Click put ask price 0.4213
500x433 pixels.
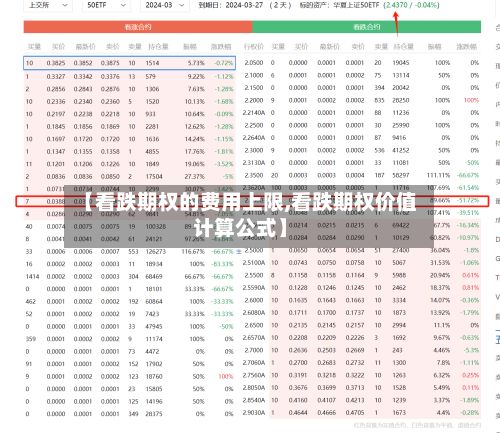pyautogui.click(x=355, y=400)
